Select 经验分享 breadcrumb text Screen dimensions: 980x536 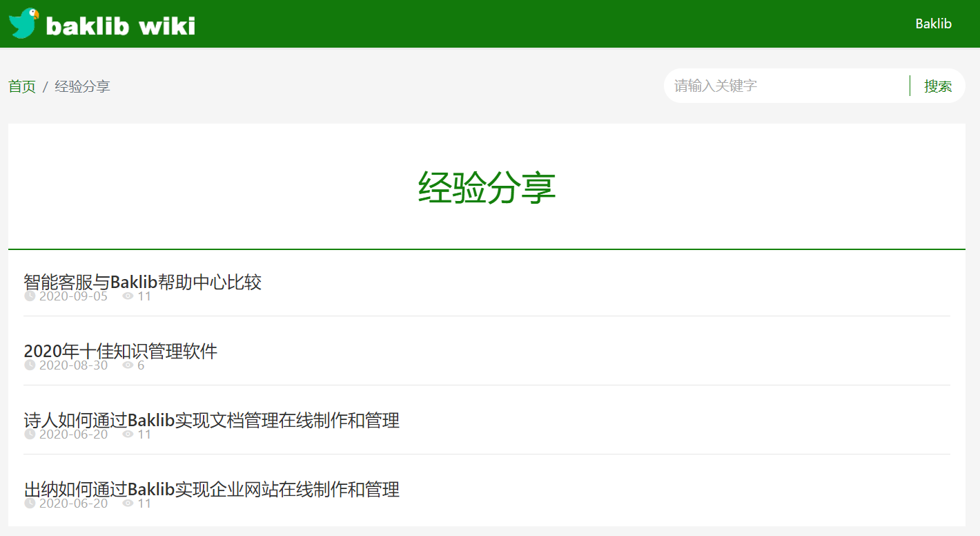pyautogui.click(x=83, y=86)
